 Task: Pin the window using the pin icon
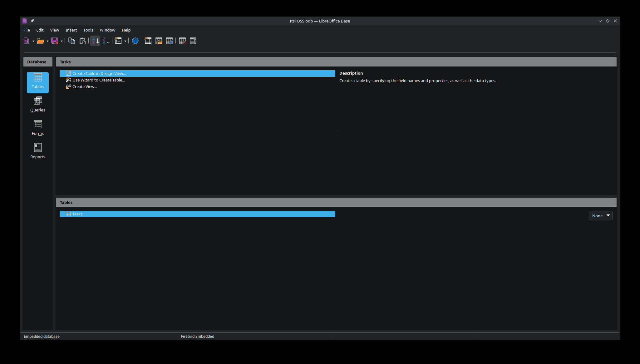click(32, 21)
